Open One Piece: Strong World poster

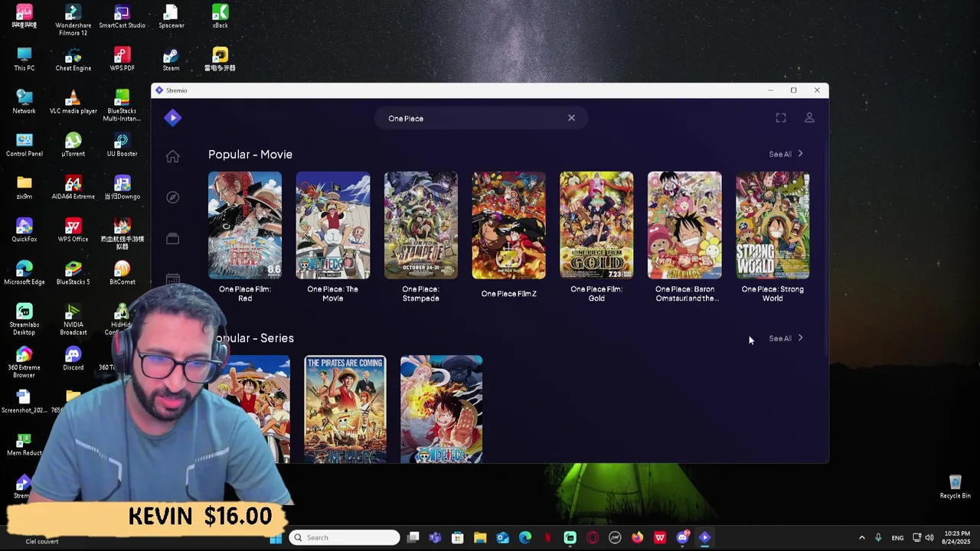773,225
